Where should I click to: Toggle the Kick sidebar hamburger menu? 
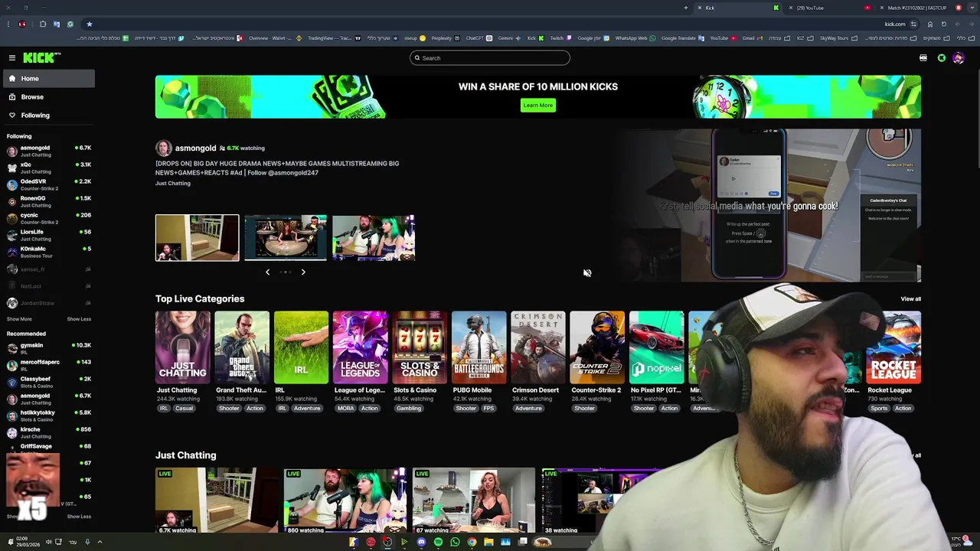12,58
